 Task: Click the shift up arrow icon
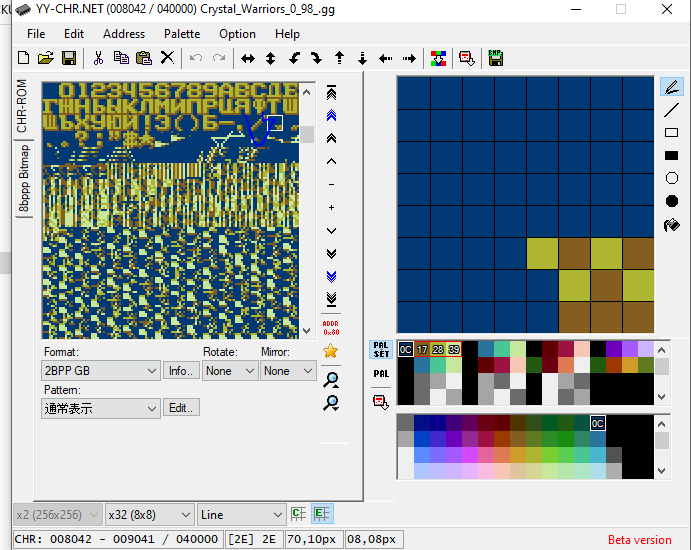[339, 58]
